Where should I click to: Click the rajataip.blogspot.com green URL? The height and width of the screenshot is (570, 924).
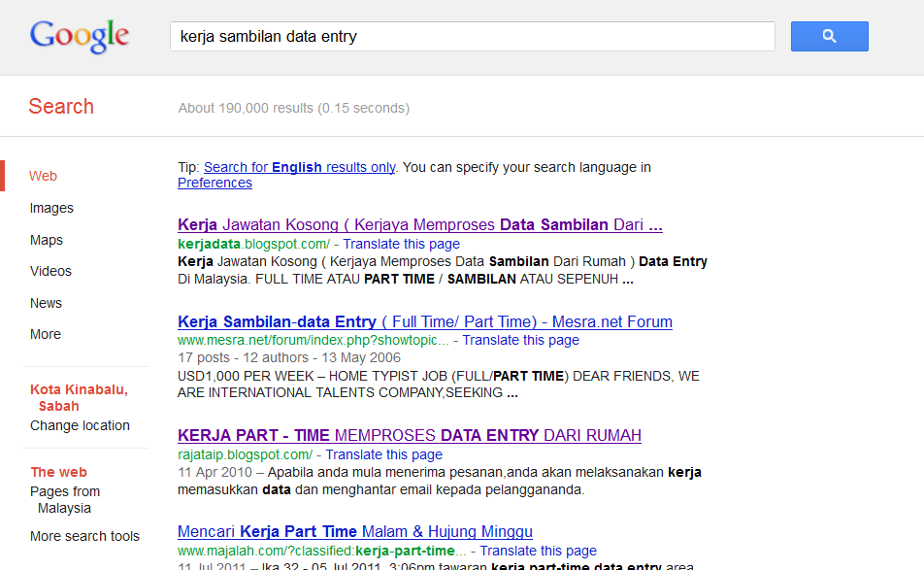[246, 455]
